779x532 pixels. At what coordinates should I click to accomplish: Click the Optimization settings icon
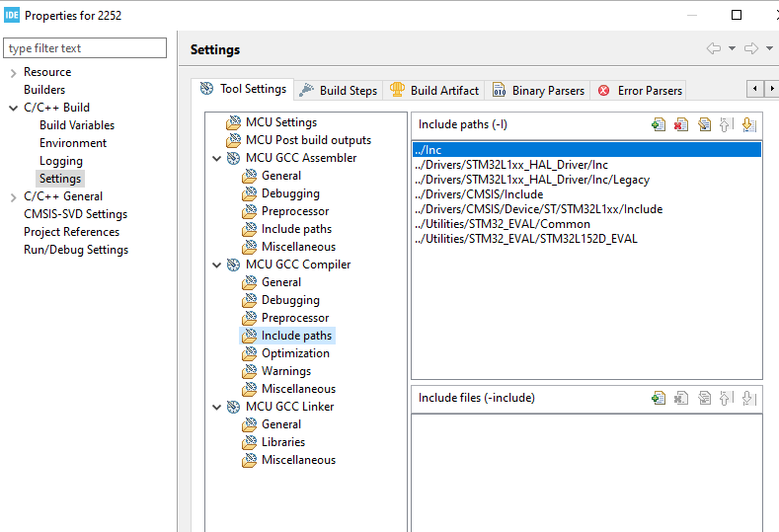click(250, 353)
